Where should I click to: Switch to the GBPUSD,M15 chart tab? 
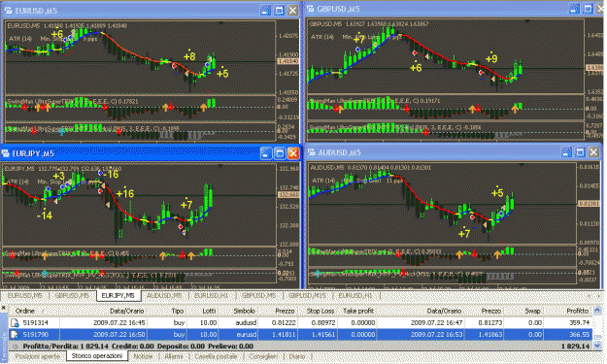tap(307, 296)
